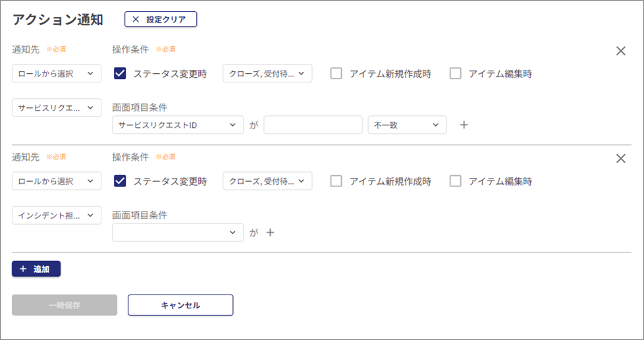Uncheck second rule's ステータス変更時 checkbox
This screenshot has height=340, width=644.
[120, 181]
